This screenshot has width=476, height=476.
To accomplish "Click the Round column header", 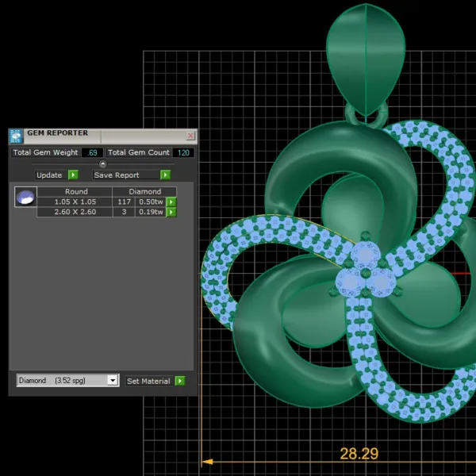I will (75, 191).
